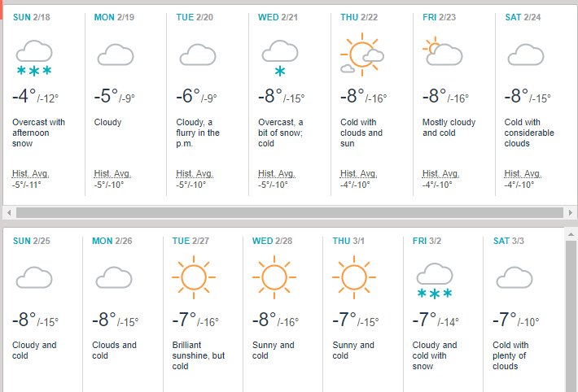The width and height of the screenshot is (578, 392).
Task: Click the cloud icon for Saturday 2/24
Action: [x=525, y=55]
